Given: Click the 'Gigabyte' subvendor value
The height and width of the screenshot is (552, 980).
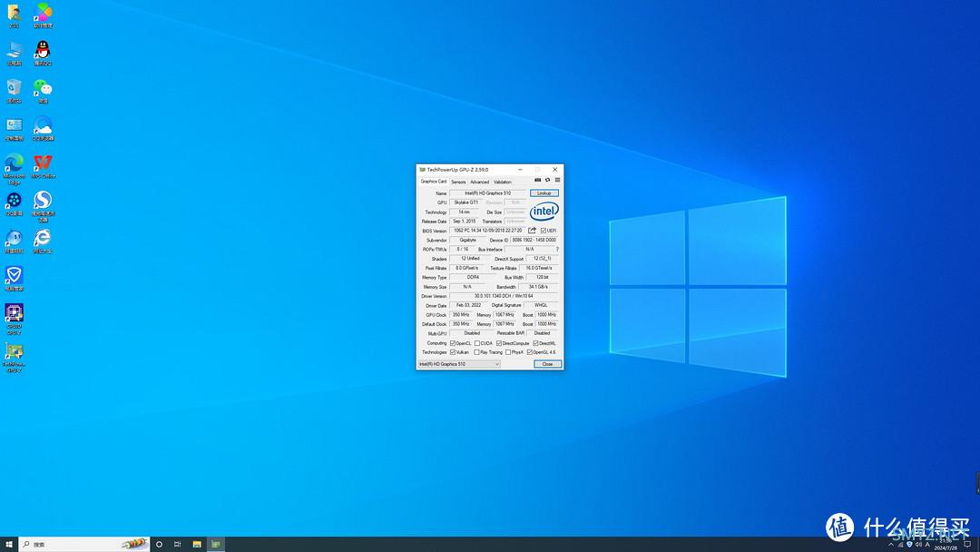Looking at the screenshot, I should pyautogui.click(x=467, y=240).
